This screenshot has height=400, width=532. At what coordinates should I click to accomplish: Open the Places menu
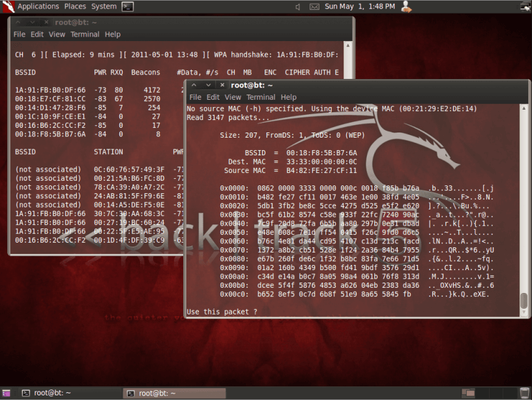coord(75,6)
